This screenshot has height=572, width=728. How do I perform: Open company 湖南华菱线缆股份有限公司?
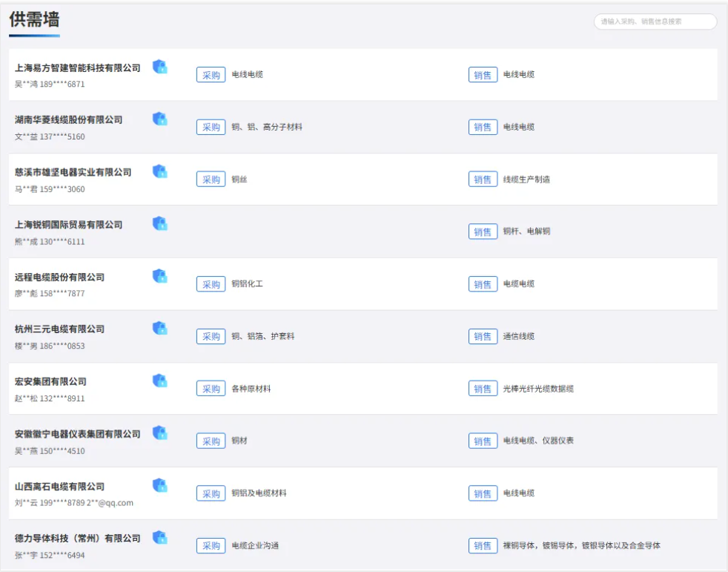(69, 120)
